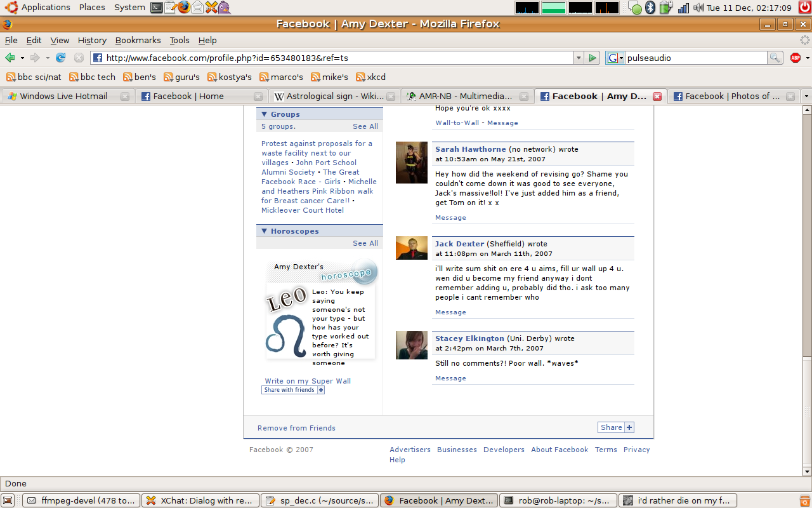Click See All in Groups section

[x=365, y=126]
